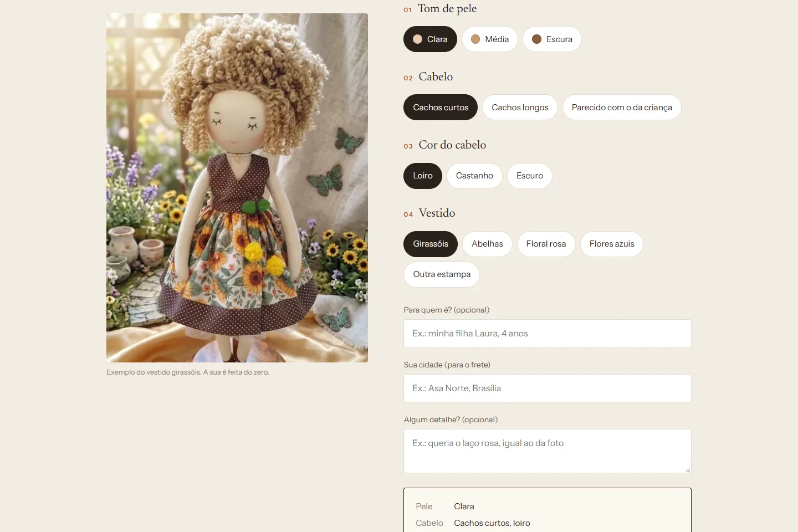Screen dimensions: 798x532
Task: Select the Floral rosa dress pattern
Action: 546,244
